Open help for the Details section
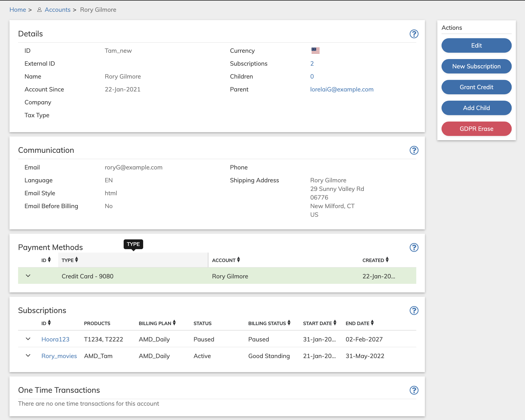 click(x=414, y=34)
